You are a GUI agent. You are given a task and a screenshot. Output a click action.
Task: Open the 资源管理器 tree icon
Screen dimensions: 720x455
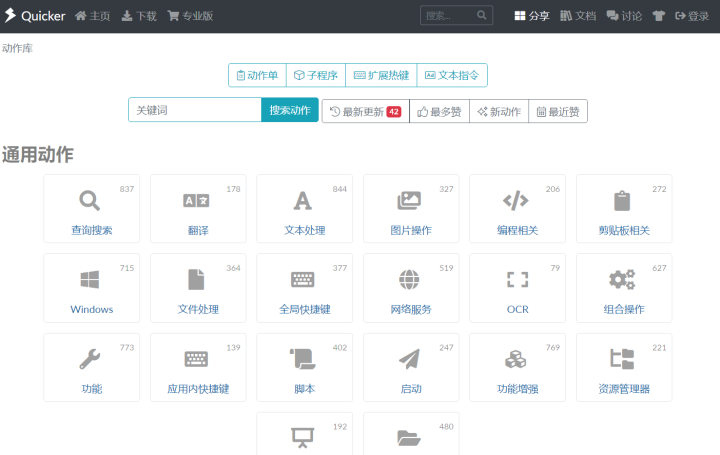pyautogui.click(x=622, y=359)
